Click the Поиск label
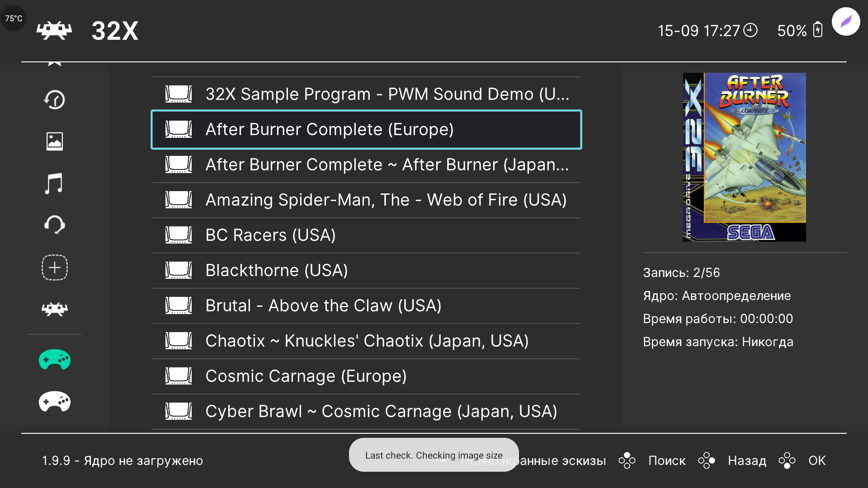Viewport: 868px width, 488px height. (x=667, y=460)
